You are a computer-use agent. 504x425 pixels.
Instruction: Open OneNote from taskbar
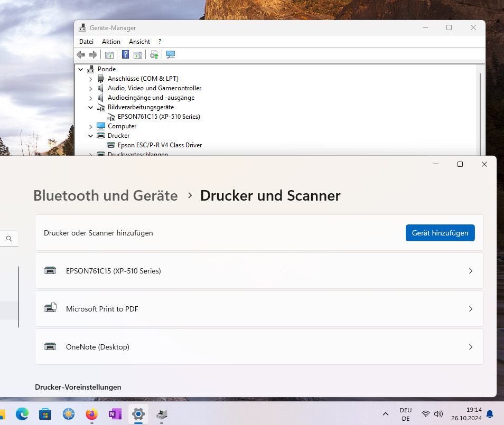(115, 414)
